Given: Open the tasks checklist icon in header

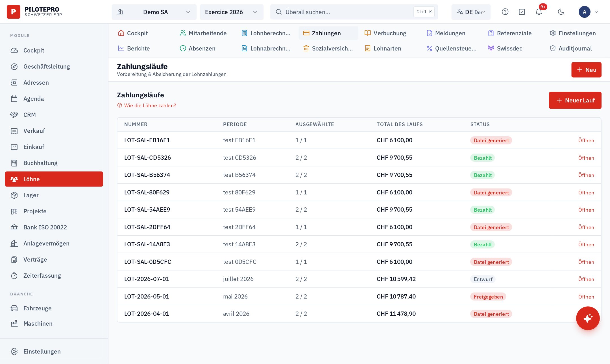Looking at the screenshot, I should pyautogui.click(x=522, y=12).
